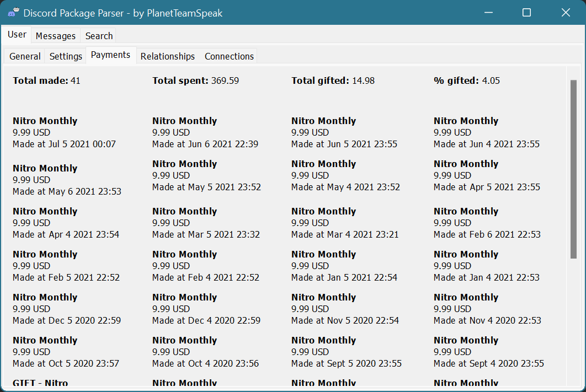Select 'Made at Oct 5 2020 23:57'

pyautogui.click(x=66, y=363)
